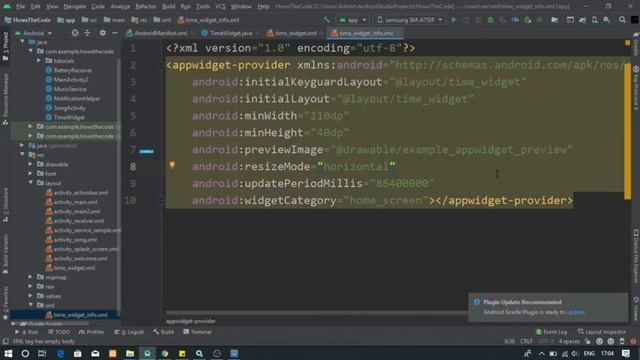
Task: Expand the tutorials package
Action: (39, 61)
